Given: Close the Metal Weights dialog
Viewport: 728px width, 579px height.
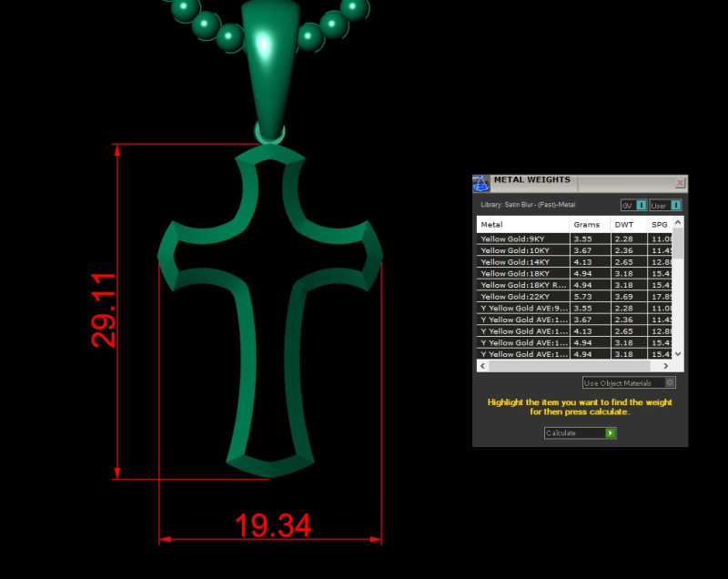Looking at the screenshot, I should pos(680,181).
